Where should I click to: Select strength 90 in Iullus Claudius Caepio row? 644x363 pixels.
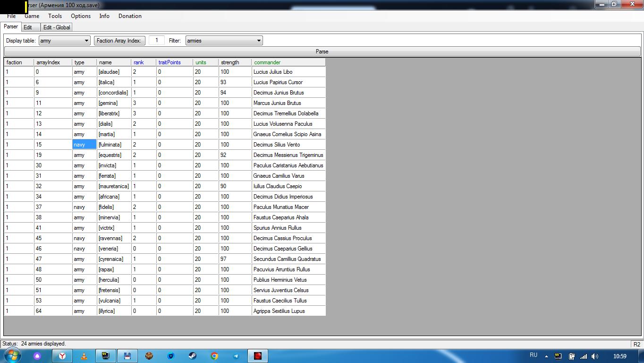[235, 186]
